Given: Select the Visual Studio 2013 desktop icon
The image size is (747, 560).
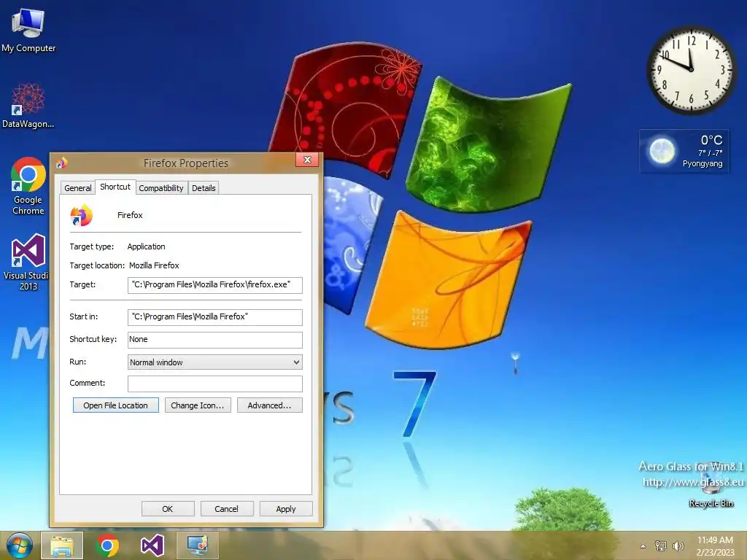Looking at the screenshot, I should pos(27,262).
